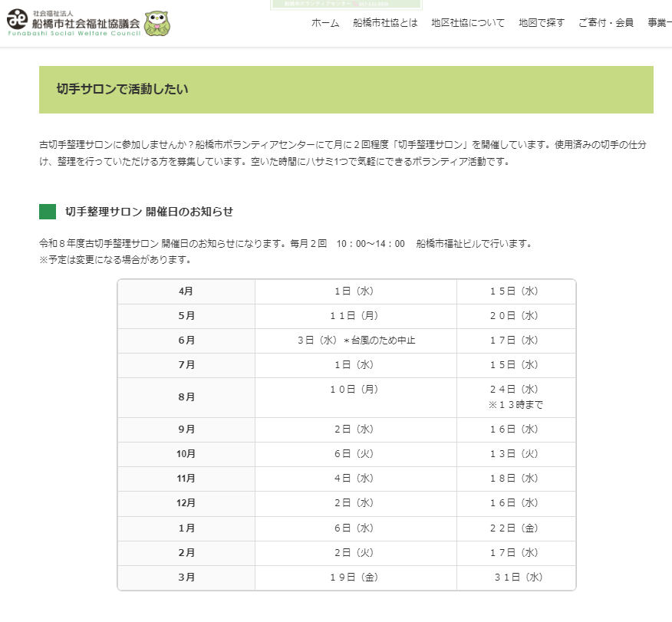Click the 古切手整理サロンに参加しませんか intro paragraph
This screenshot has width=672, height=622.
click(x=343, y=153)
